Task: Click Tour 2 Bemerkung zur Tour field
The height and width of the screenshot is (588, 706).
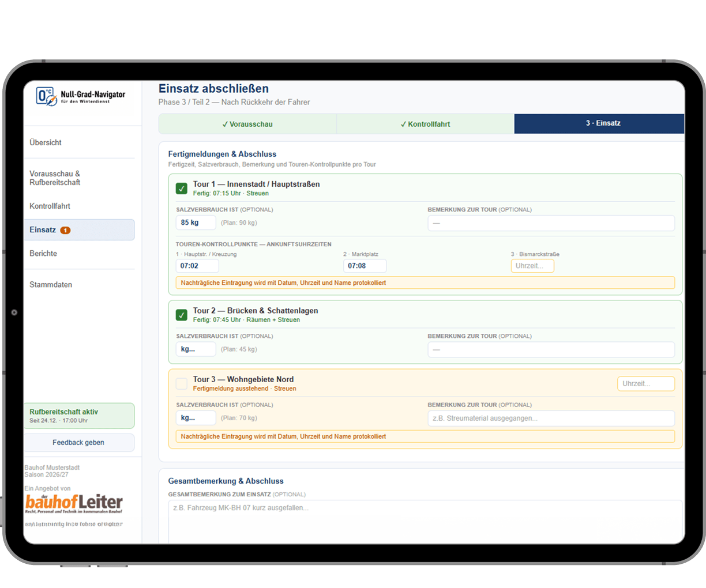Action: click(551, 349)
